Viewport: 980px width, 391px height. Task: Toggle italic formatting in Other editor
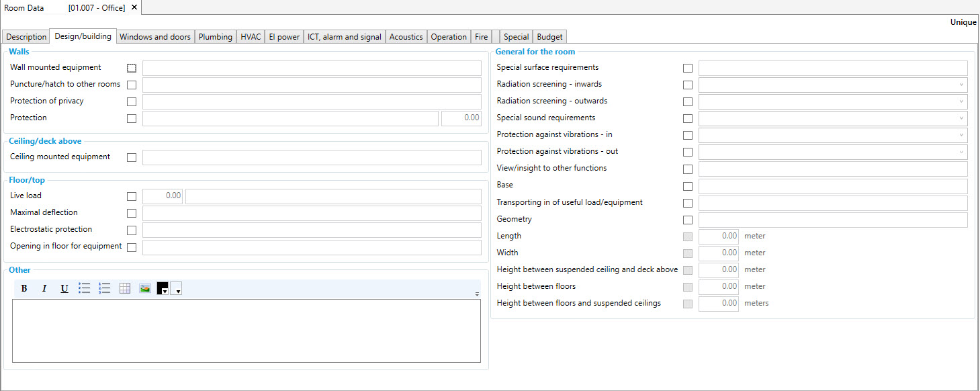pyautogui.click(x=44, y=288)
